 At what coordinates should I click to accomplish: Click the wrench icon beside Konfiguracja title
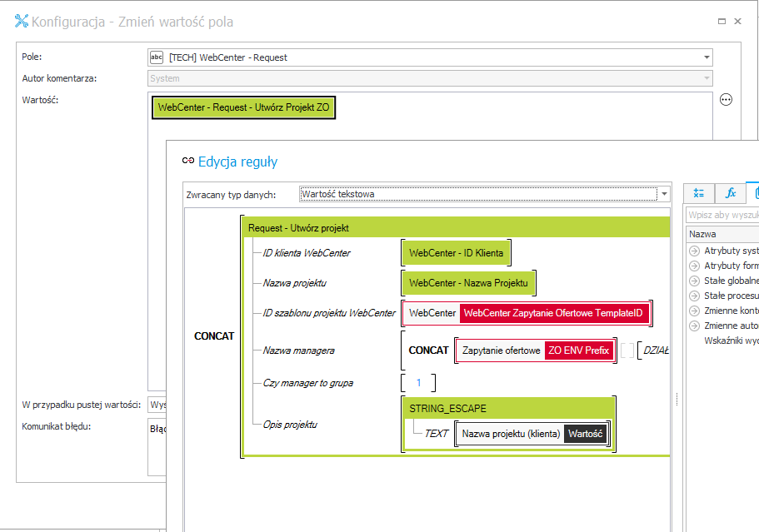(22, 22)
